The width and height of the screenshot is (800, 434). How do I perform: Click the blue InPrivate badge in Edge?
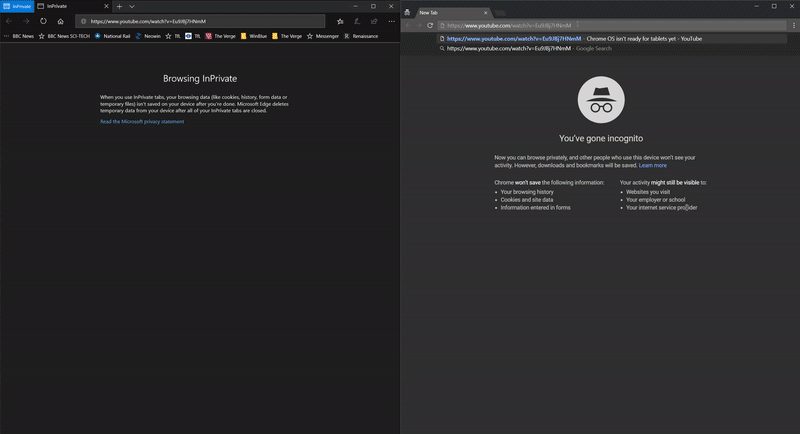point(17,6)
